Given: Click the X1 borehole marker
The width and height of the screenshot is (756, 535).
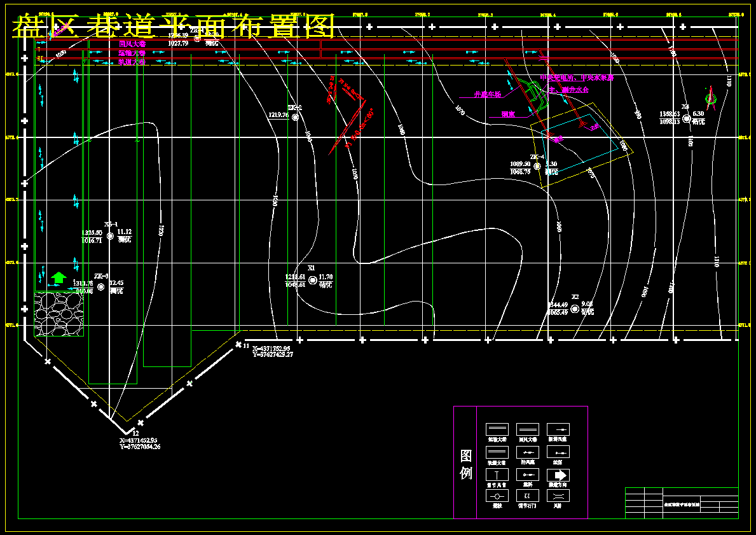Looking at the screenshot, I should coord(312,280).
